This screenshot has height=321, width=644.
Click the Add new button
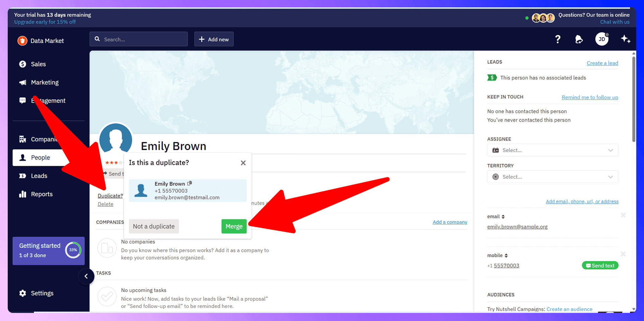214,39
